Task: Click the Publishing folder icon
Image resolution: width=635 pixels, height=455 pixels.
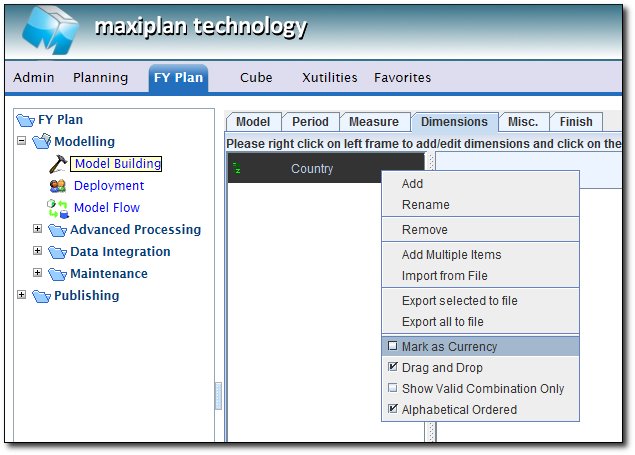Action: click(x=41, y=296)
